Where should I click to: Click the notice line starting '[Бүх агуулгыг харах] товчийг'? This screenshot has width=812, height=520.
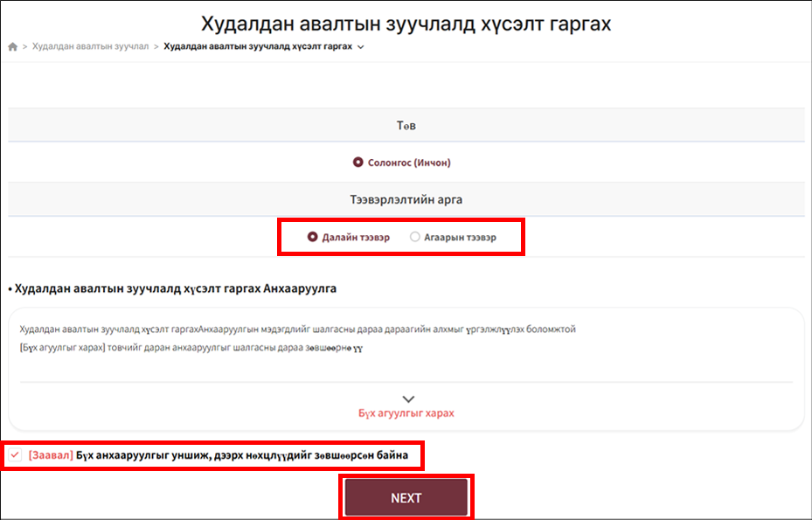tap(191, 347)
